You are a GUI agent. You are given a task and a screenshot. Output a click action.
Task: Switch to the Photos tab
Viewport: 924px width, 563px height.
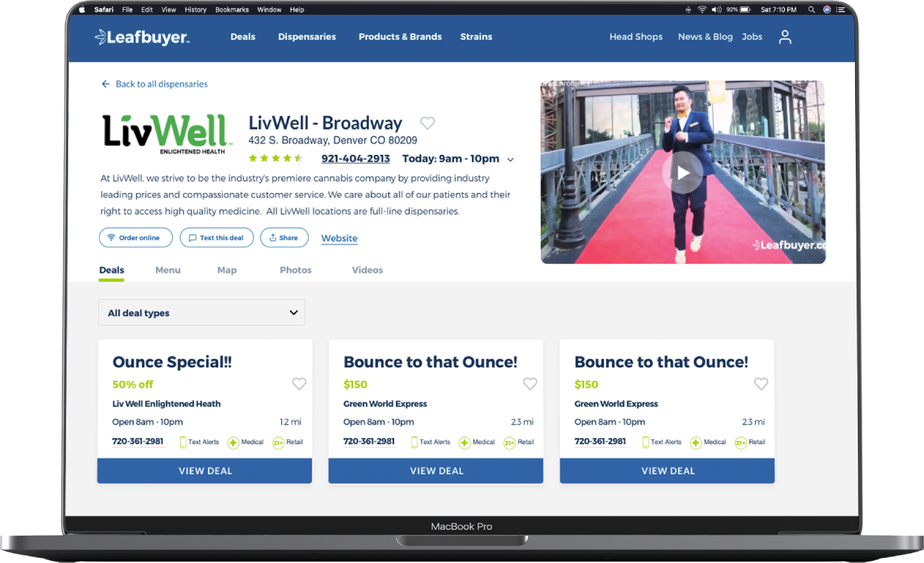click(295, 270)
